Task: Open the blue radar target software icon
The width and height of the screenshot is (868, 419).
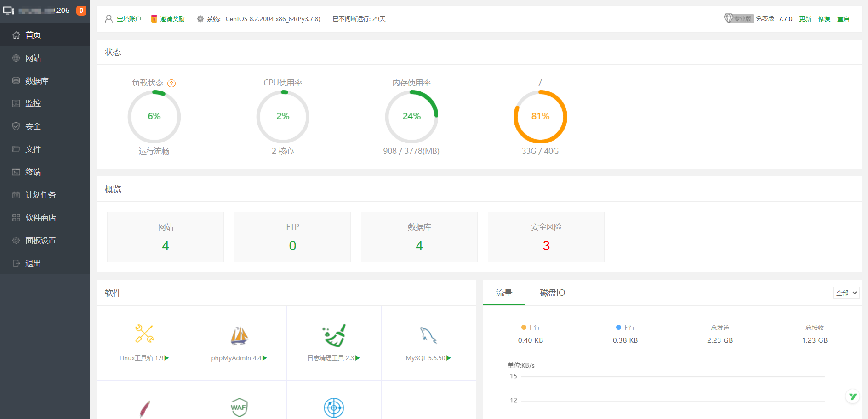Action: click(334, 408)
